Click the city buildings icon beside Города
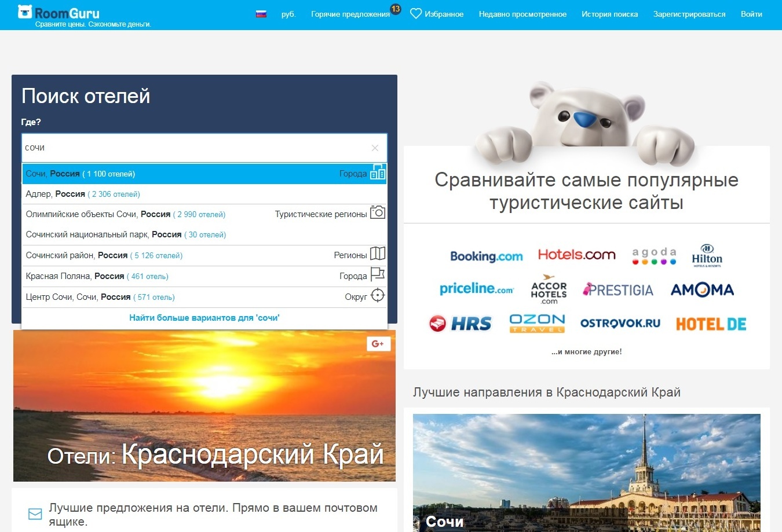 pos(378,173)
